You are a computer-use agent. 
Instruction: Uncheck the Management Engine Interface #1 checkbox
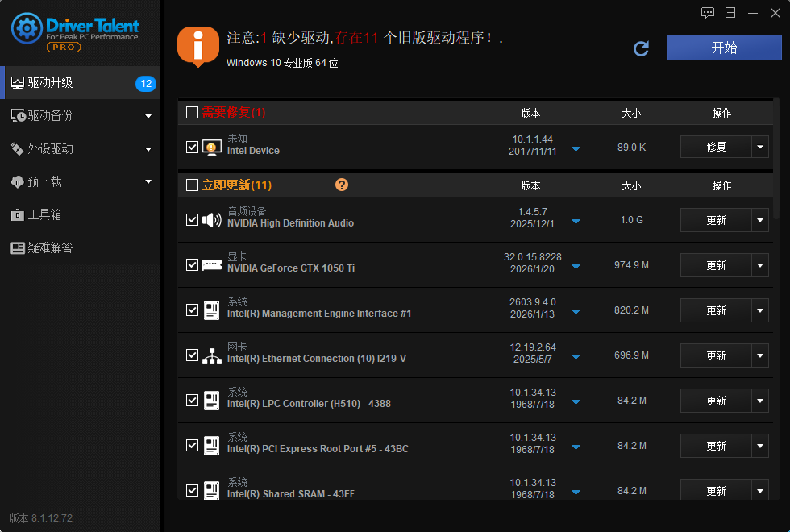pos(192,310)
